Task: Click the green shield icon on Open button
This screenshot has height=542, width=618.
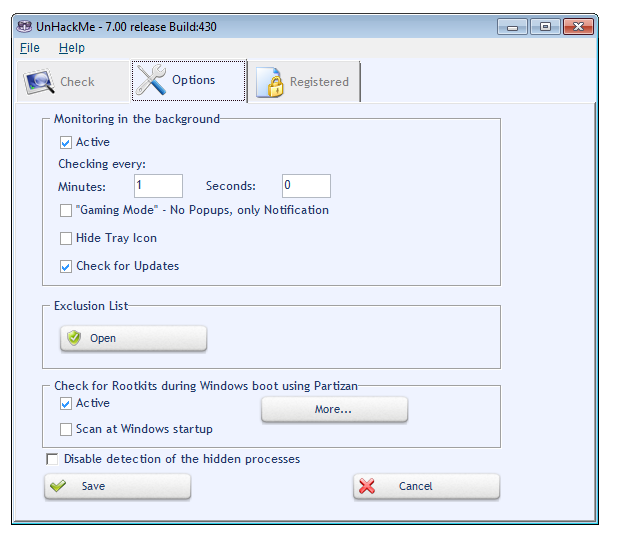Action: click(74, 338)
